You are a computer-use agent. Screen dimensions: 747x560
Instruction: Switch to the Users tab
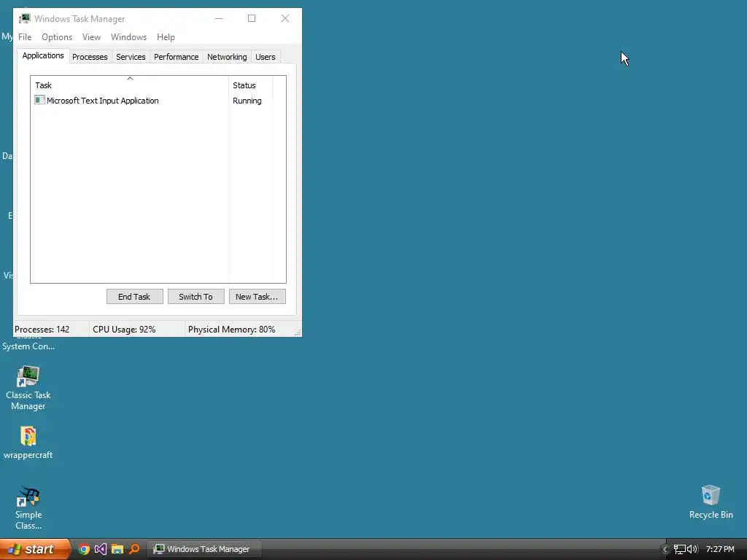click(x=266, y=57)
